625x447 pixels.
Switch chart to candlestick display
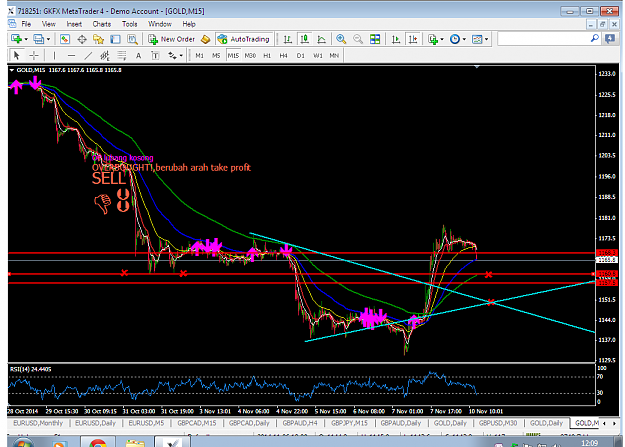(x=304, y=39)
